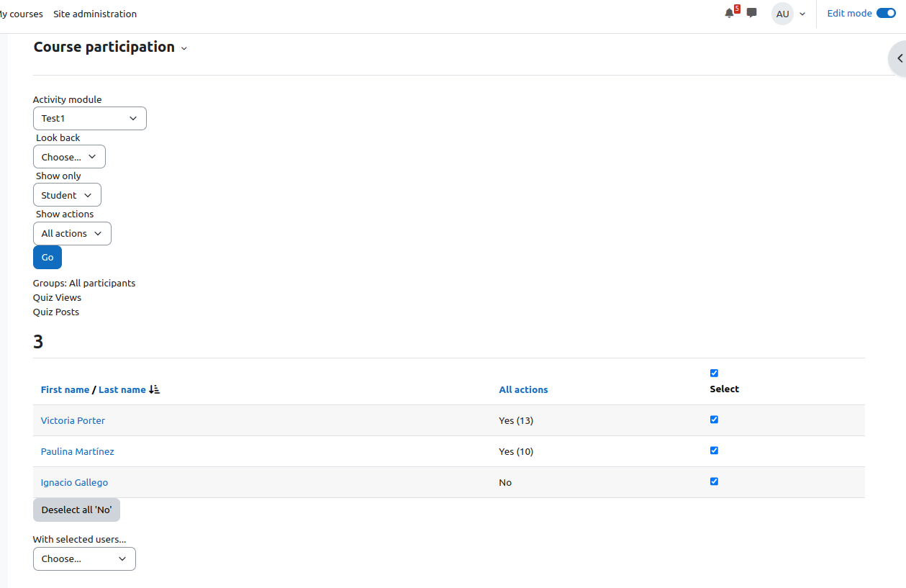Screen dimensions: 906x588
Task: Click the Yes (13) actions cell
Action: coord(516,420)
